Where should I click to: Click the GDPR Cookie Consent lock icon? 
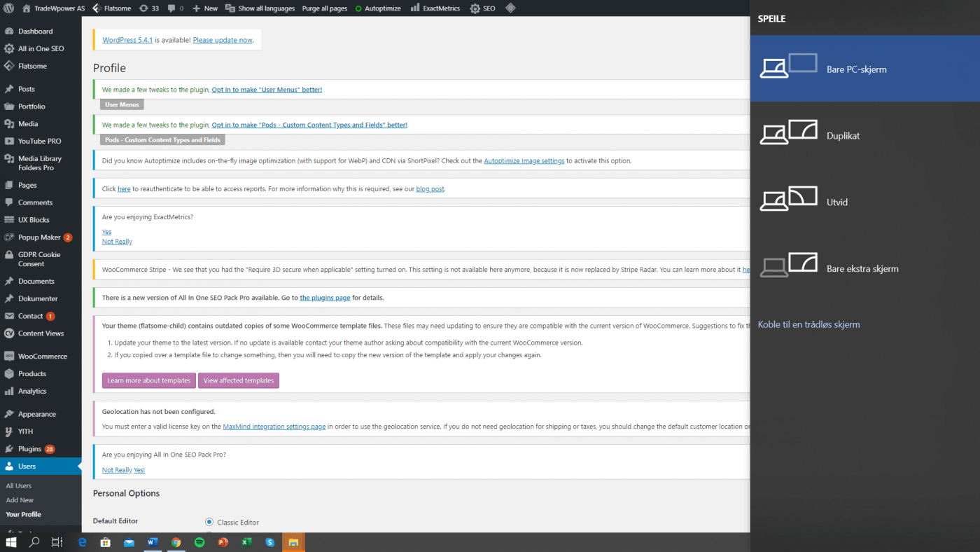tap(9, 255)
